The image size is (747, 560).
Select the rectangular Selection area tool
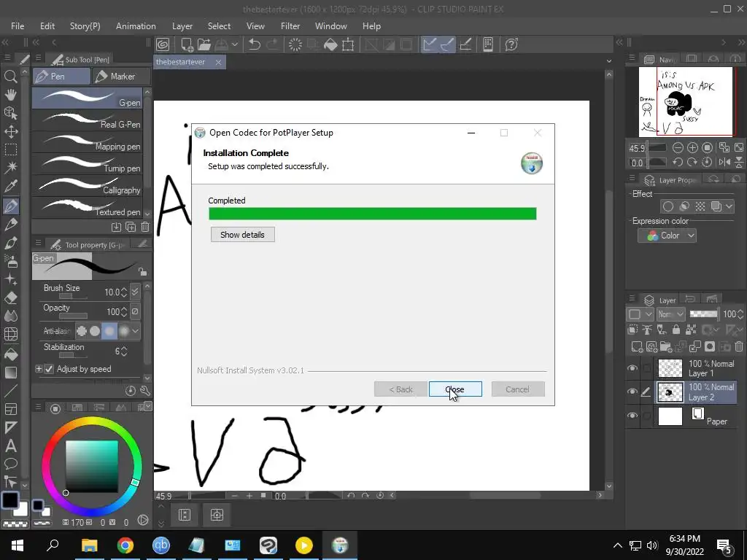10,149
